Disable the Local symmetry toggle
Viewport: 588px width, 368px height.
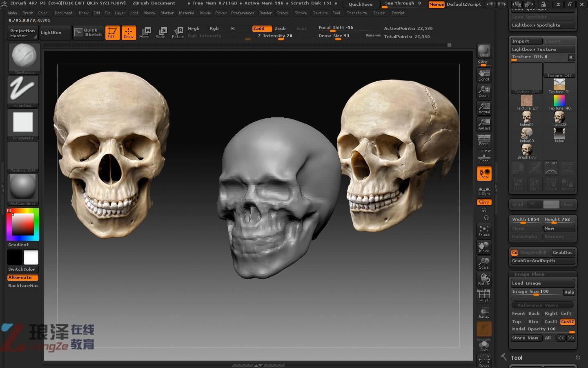pos(484,173)
